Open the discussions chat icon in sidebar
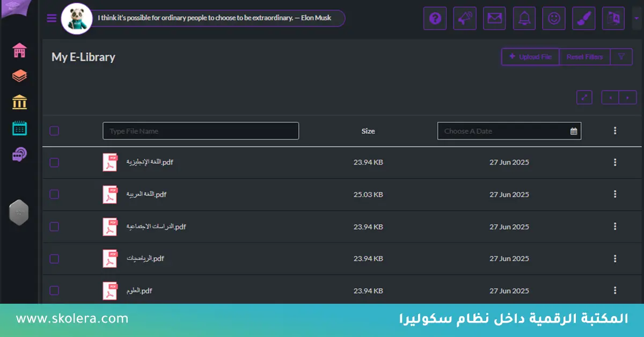The width and height of the screenshot is (644, 337). (19, 153)
